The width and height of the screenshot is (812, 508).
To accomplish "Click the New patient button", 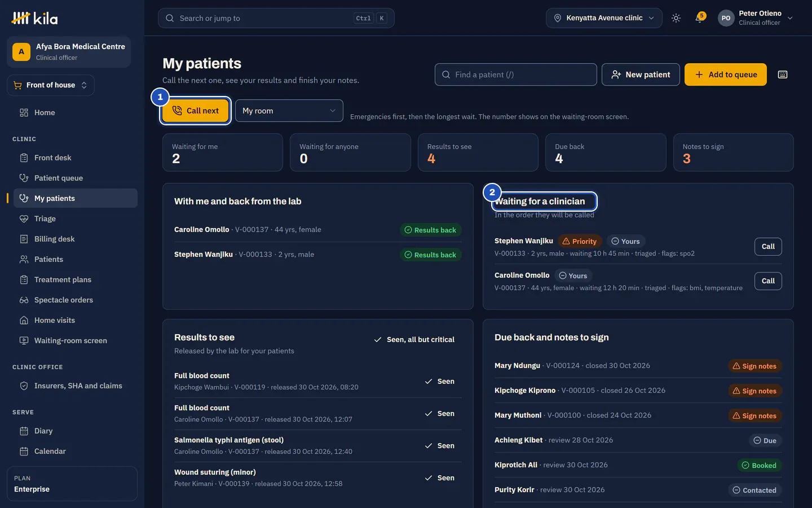I will [x=641, y=75].
